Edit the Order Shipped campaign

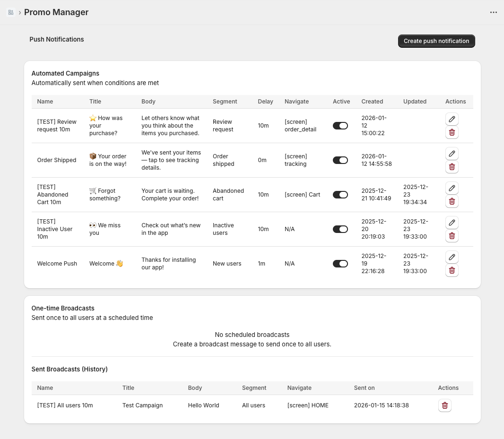pos(452,154)
